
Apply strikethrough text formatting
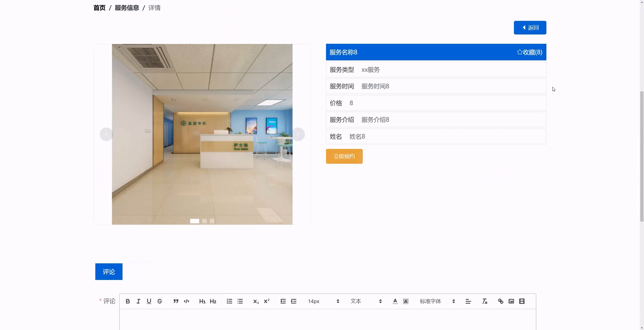(159, 301)
